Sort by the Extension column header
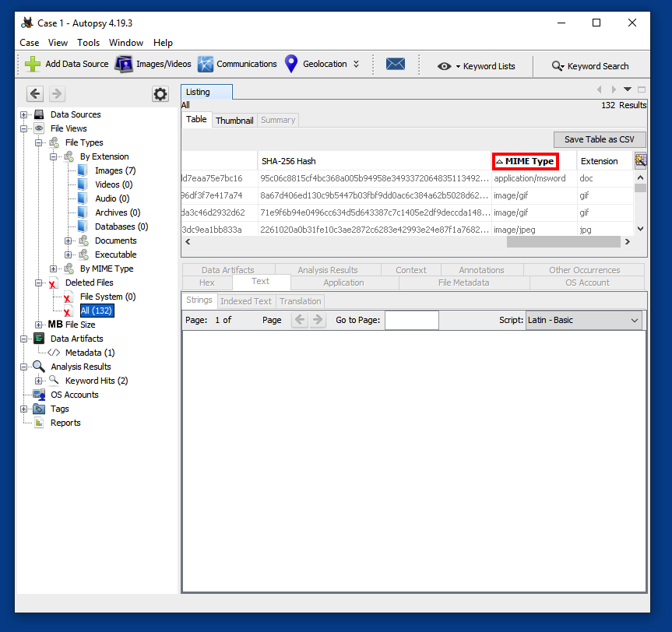The image size is (672, 632). pyautogui.click(x=605, y=161)
